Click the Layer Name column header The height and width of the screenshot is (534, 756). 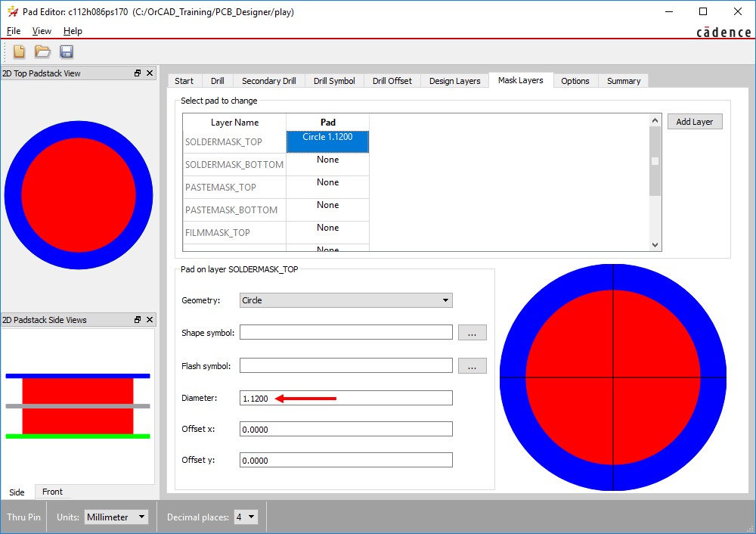[x=234, y=123]
